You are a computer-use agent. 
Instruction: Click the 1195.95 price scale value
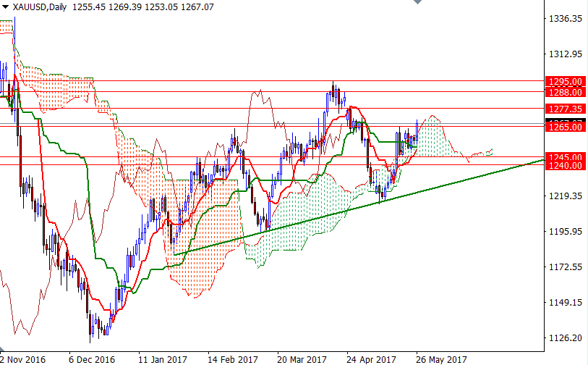click(566, 231)
